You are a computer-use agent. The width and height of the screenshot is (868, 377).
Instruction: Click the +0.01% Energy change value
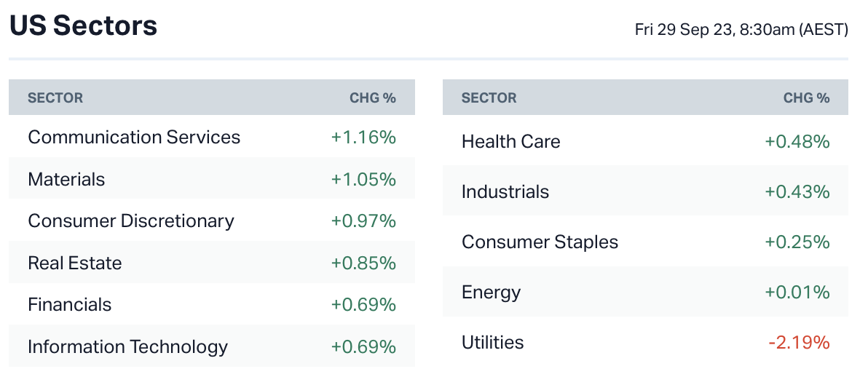click(x=797, y=293)
